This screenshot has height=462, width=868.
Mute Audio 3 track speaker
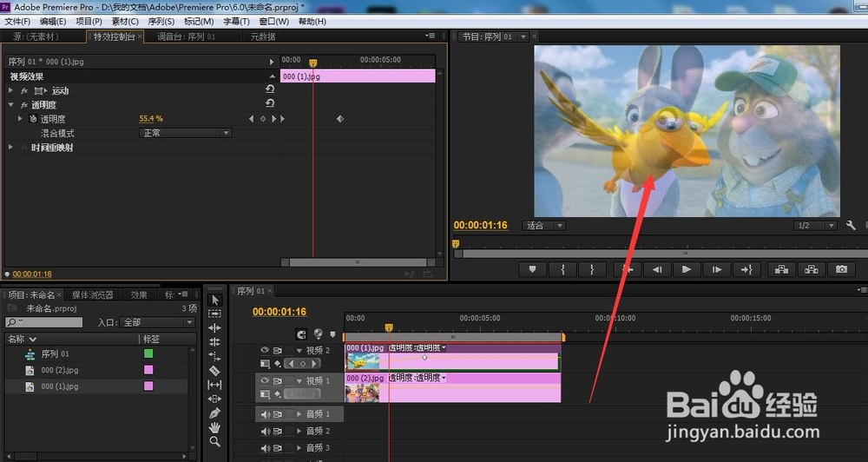(x=266, y=447)
